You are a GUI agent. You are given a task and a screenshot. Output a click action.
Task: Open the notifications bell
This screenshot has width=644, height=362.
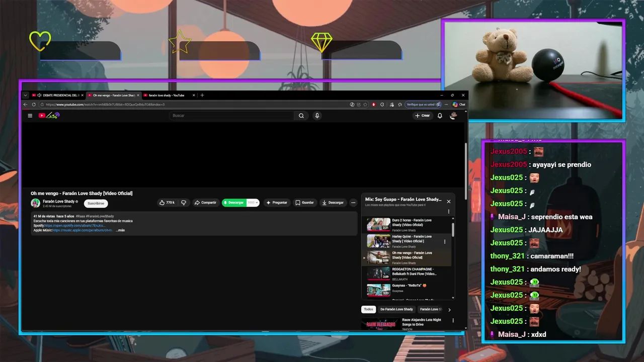click(x=440, y=116)
